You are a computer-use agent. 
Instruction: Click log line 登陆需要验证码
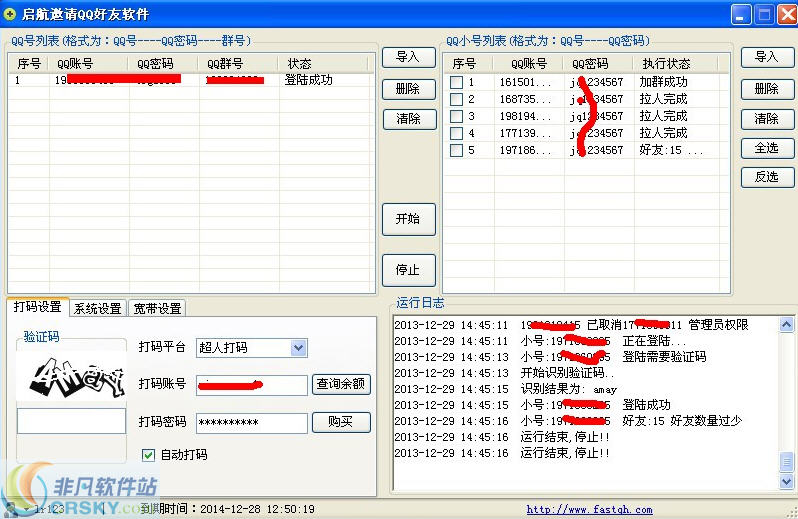(x=550, y=357)
